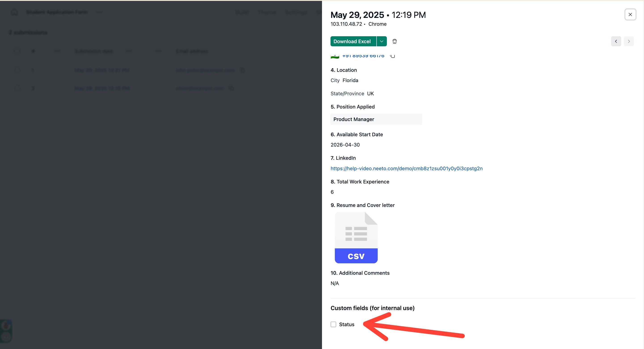Click the work experience value 6
The height and width of the screenshot is (349, 644).
pyautogui.click(x=332, y=192)
